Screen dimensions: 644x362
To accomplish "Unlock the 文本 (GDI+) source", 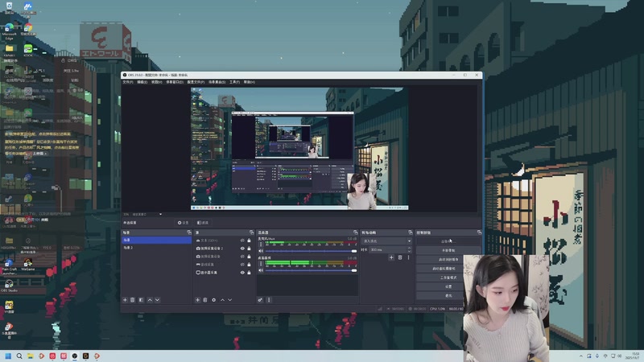I will click(x=249, y=241).
